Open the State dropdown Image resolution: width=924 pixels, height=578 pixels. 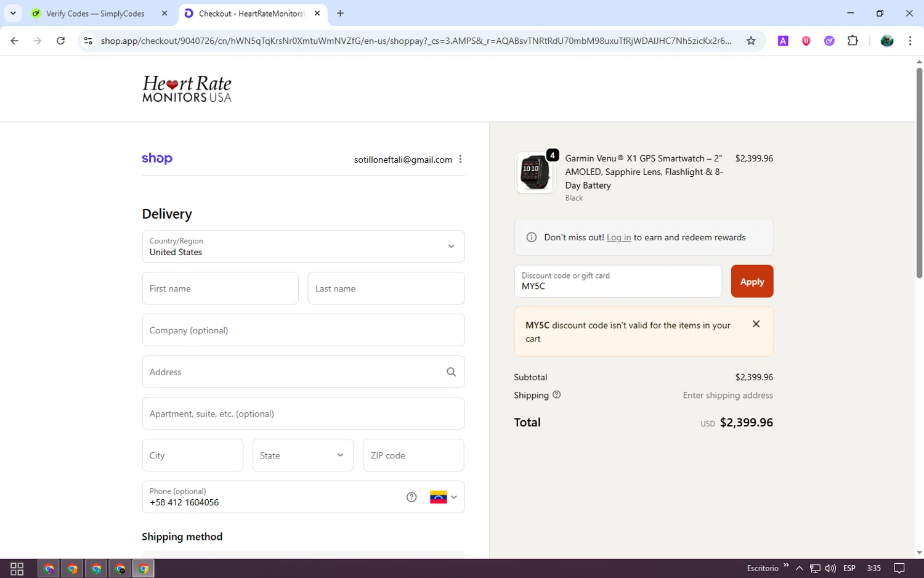coord(303,455)
